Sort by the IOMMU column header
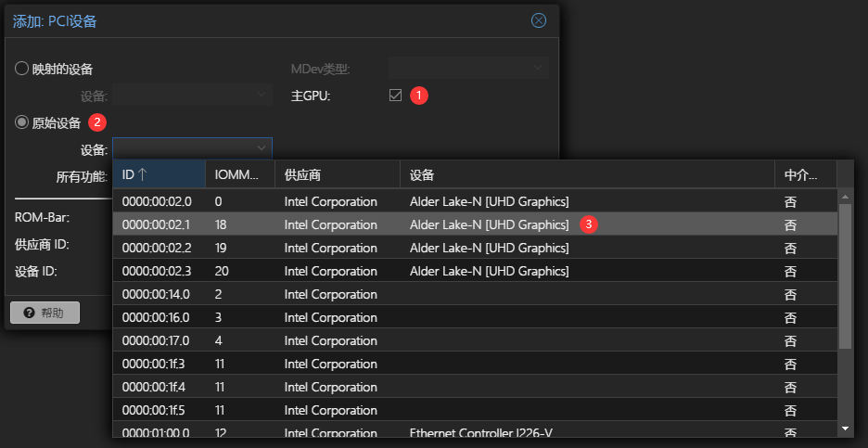868x448 pixels. pos(239,175)
